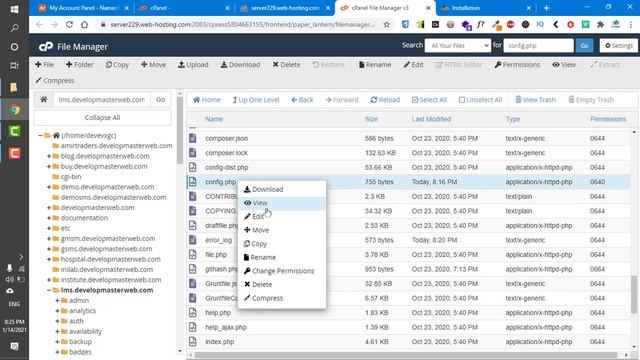
Task: Switch to My Account Panel browser tab
Action: [x=83, y=8]
